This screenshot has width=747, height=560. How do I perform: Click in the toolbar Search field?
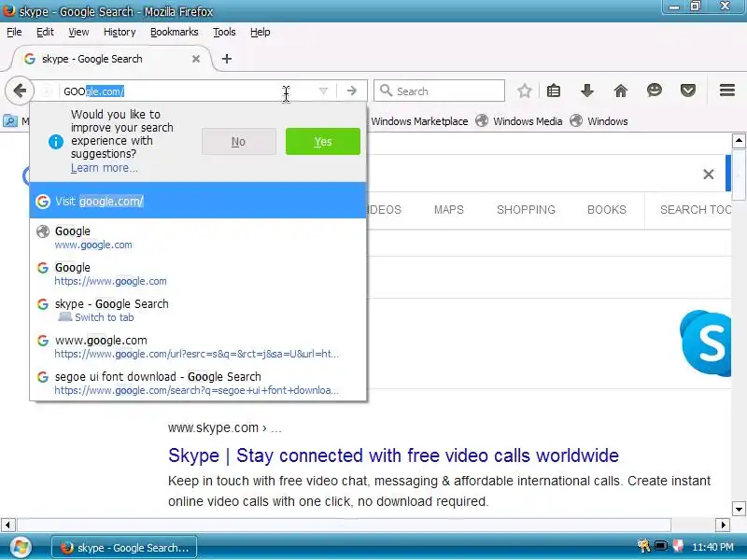(439, 91)
